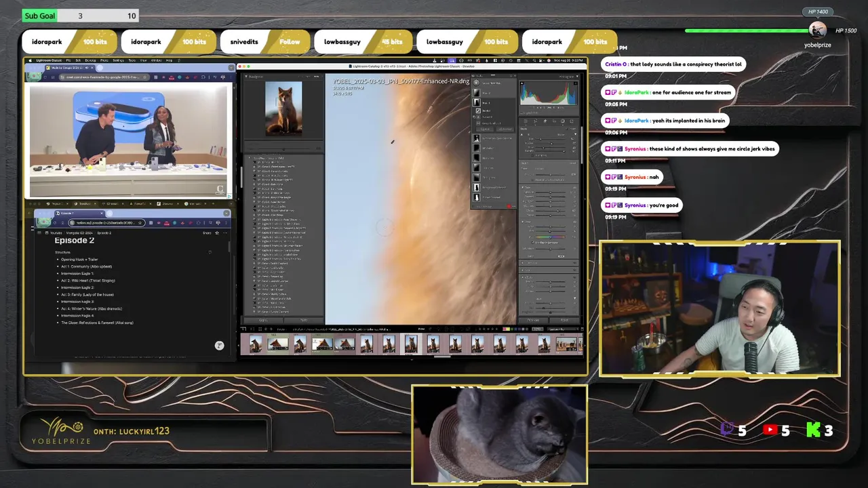Select the Masking tool in Lightroom tool strip
The height and width of the screenshot is (488, 868).
click(563, 121)
